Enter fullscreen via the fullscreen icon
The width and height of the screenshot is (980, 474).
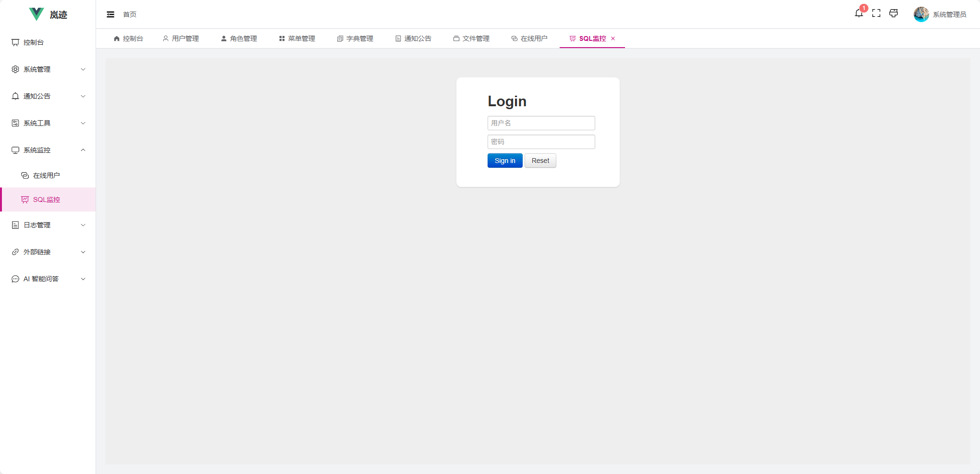[x=876, y=13]
